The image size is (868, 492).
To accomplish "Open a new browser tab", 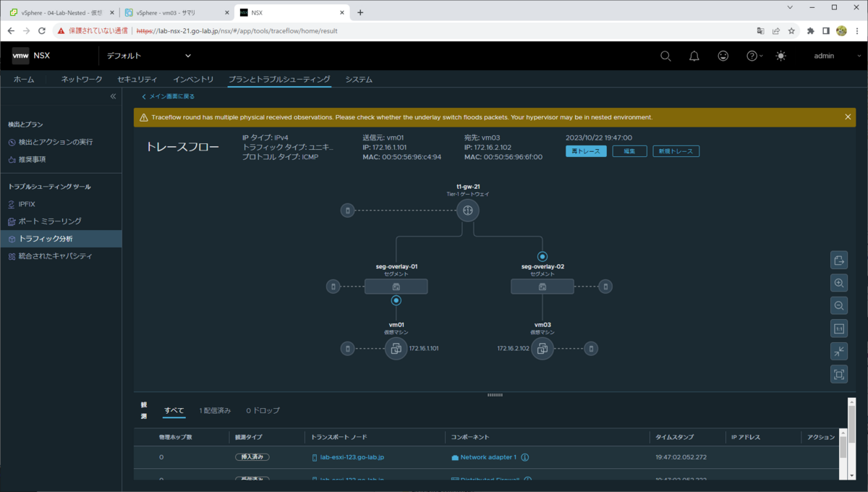I will point(360,12).
